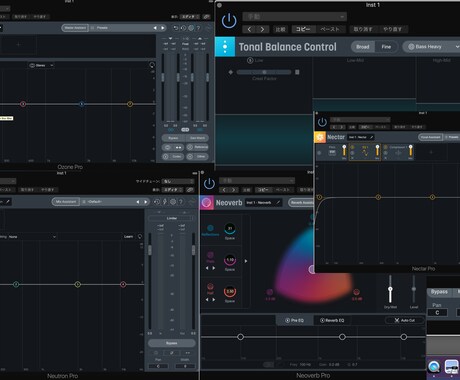Toggle the Tonal Balance Control power button
This screenshot has height=380, width=460.
click(229, 21)
